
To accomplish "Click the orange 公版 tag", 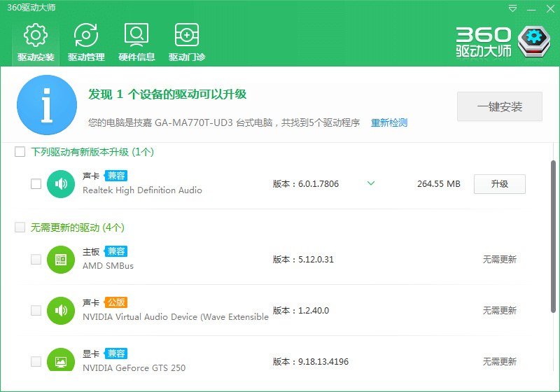I will coord(116,302).
